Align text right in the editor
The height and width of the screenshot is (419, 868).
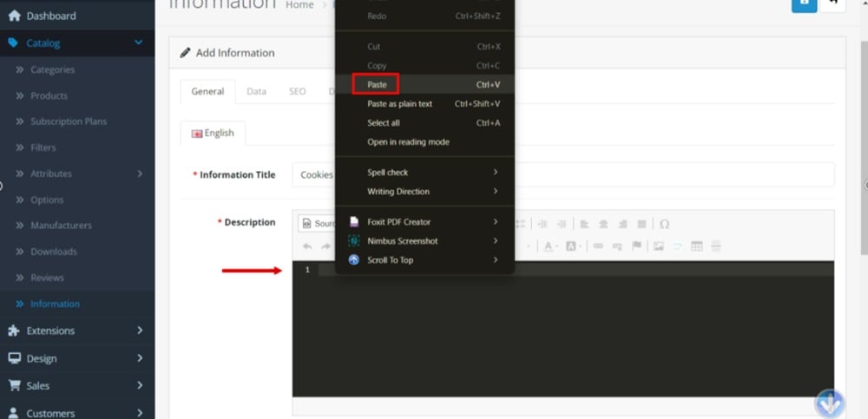[622, 224]
